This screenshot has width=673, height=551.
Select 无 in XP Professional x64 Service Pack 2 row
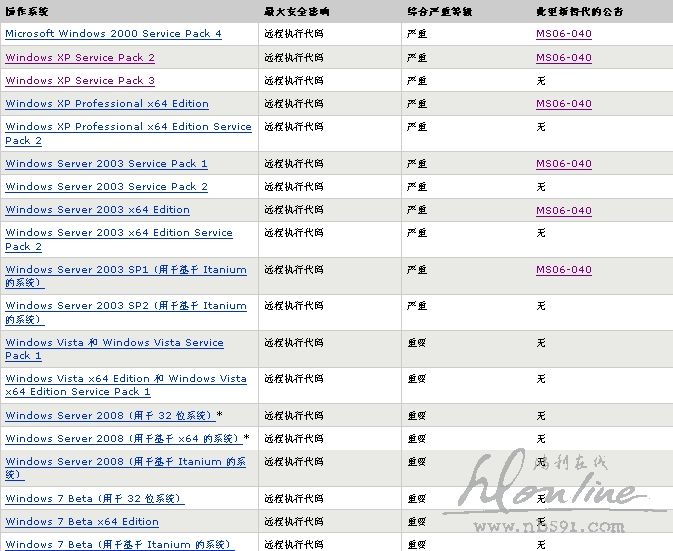pos(541,127)
